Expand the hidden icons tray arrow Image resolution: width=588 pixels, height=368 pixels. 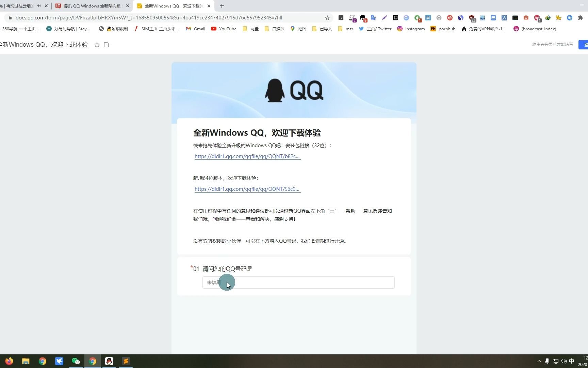(539, 361)
